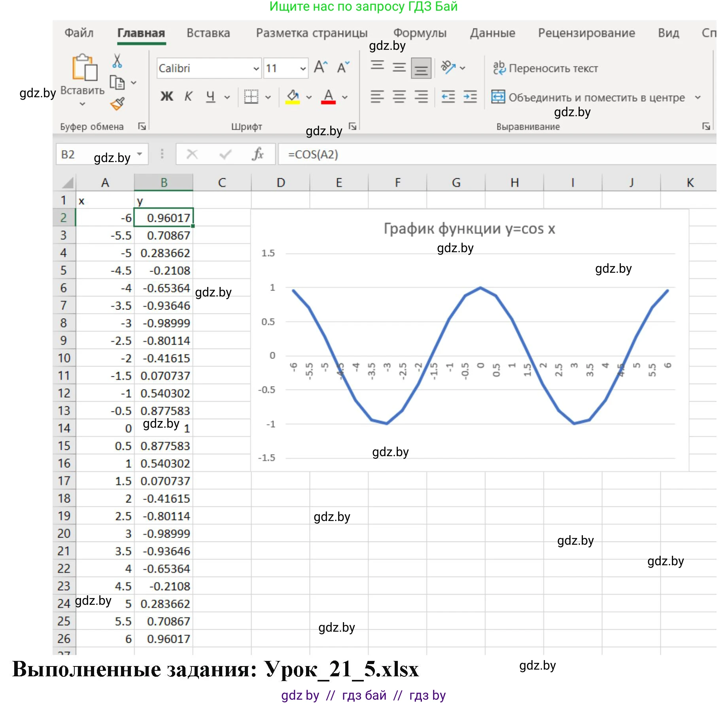The height and width of the screenshot is (704, 728).
Task: Toggle Italic (К) formatting
Action: pyautogui.click(x=188, y=96)
